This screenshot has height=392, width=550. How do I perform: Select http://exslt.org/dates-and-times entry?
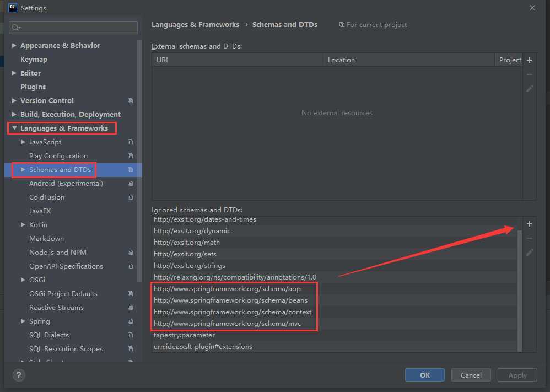tap(334, 219)
